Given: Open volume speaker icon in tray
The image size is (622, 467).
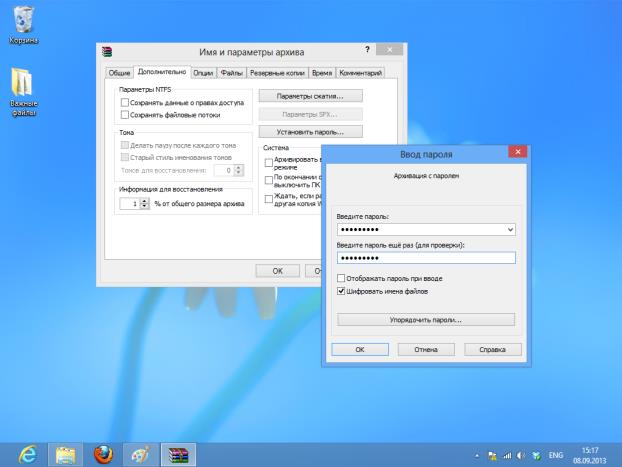Looking at the screenshot, I should (x=521, y=456).
